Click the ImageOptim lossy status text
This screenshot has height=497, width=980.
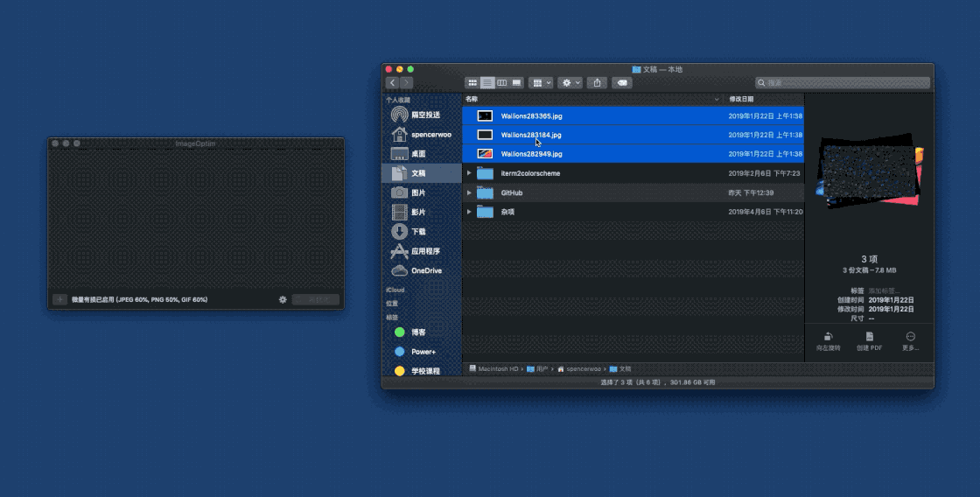pos(139,299)
